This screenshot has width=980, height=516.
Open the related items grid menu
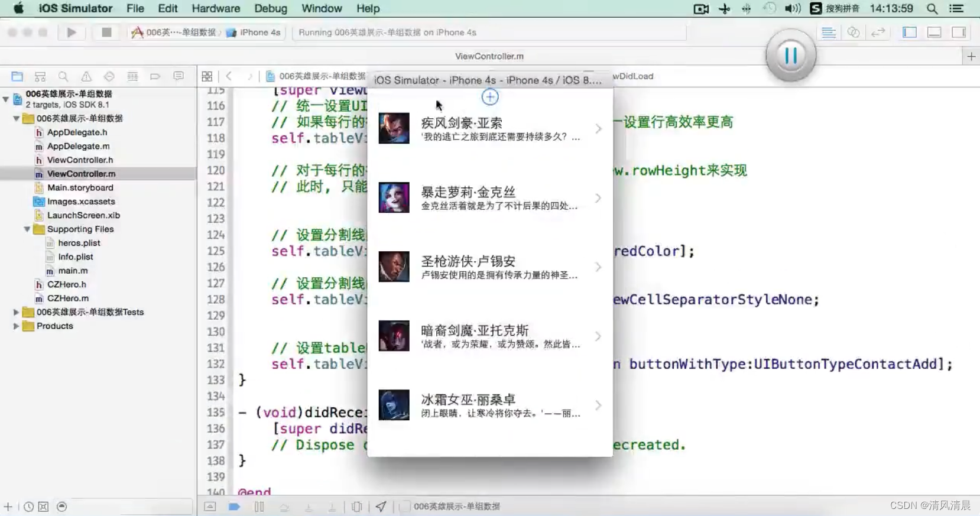pos(207,76)
